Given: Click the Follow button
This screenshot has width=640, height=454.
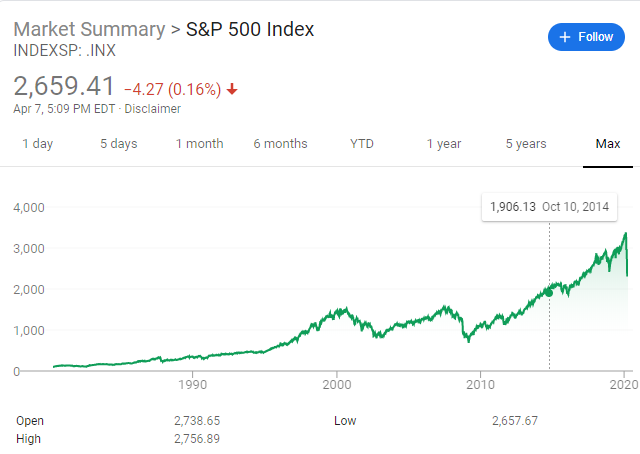Looking at the screenshot, I should click(586, 37).
